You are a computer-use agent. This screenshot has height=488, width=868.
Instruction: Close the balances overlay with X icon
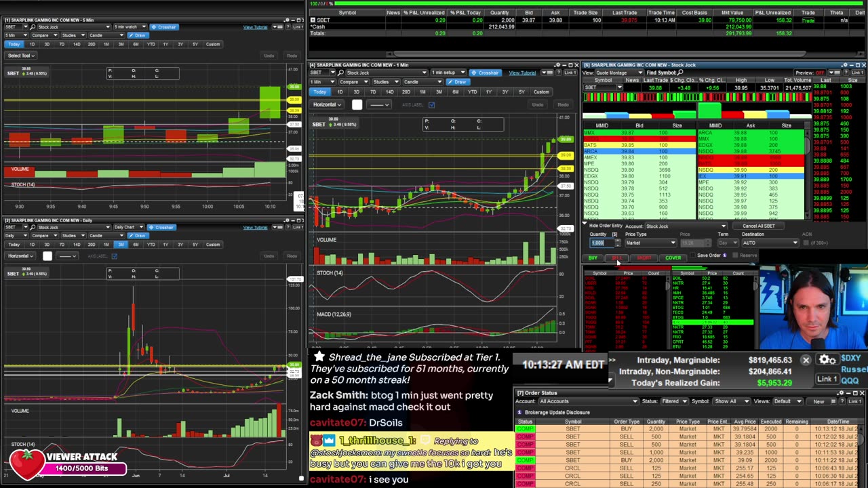(806, 360)
